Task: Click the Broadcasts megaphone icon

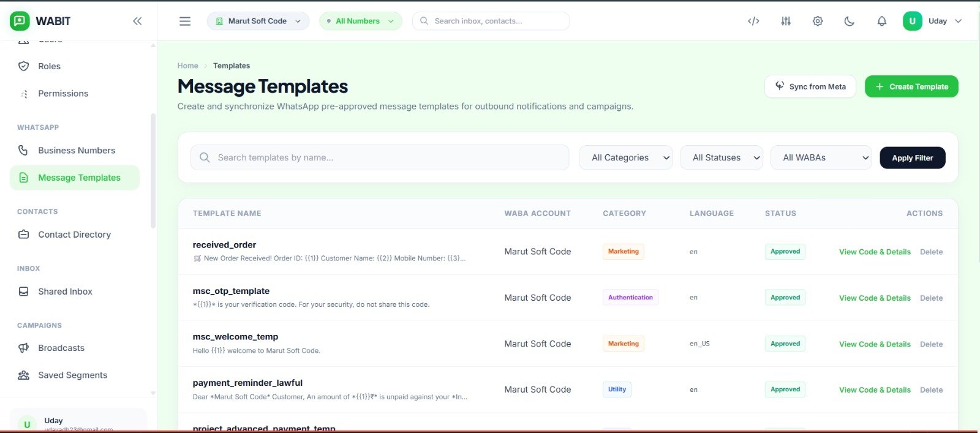Action: point(23,348)
